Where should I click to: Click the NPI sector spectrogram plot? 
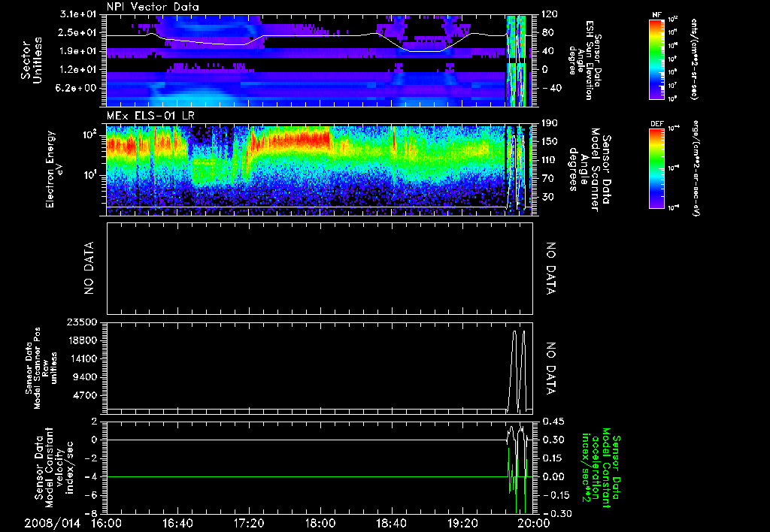320,61
